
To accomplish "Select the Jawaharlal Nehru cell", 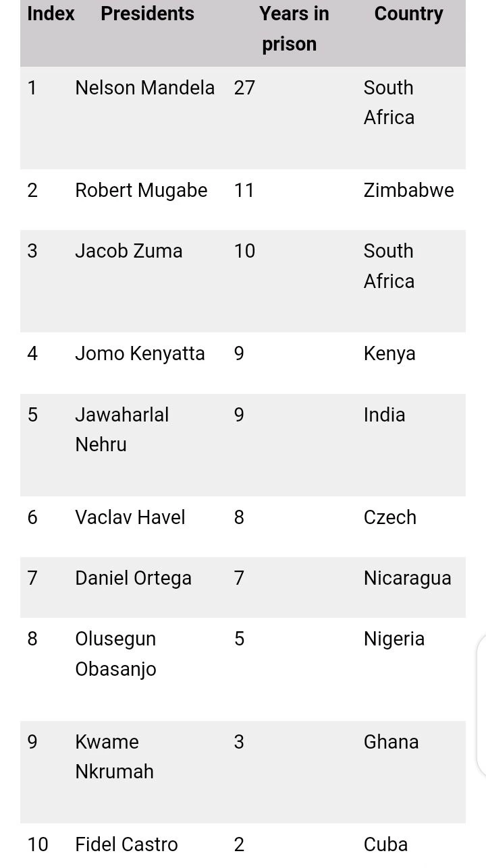I will (x=122, y=429).
